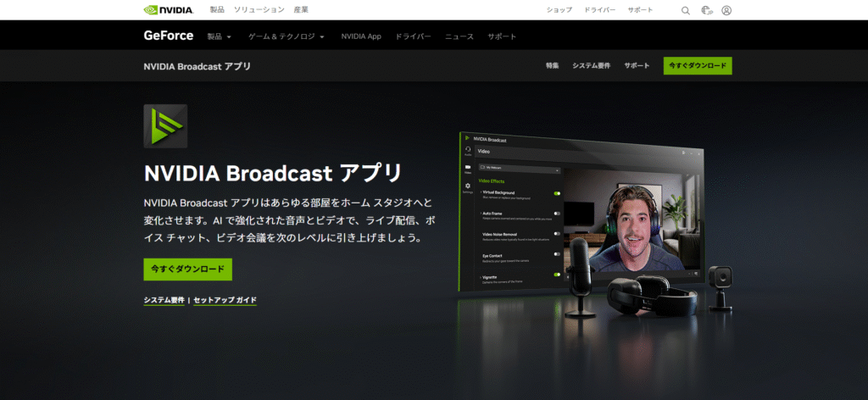Open ドライバー in the GeForce navigation bar
The width and height of the screenshot is (868, 400).
[413, 36]
